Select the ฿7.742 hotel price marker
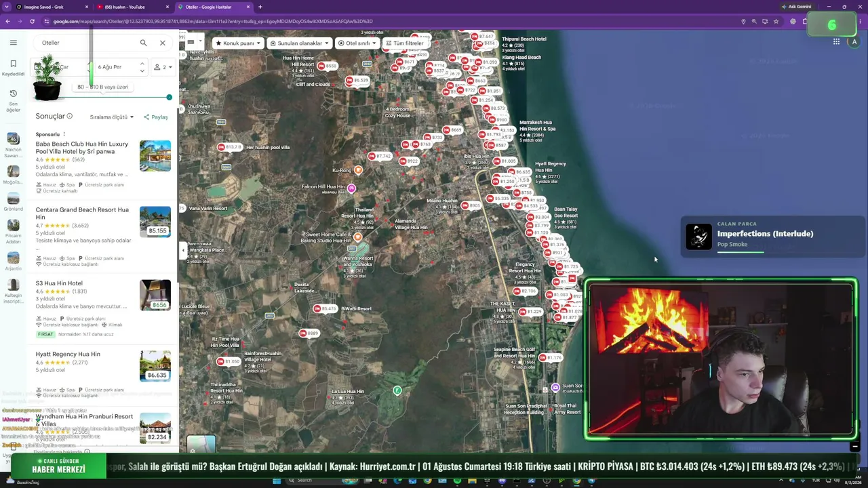868x488 pixels. pyautogui.click(x=379, y=156)
